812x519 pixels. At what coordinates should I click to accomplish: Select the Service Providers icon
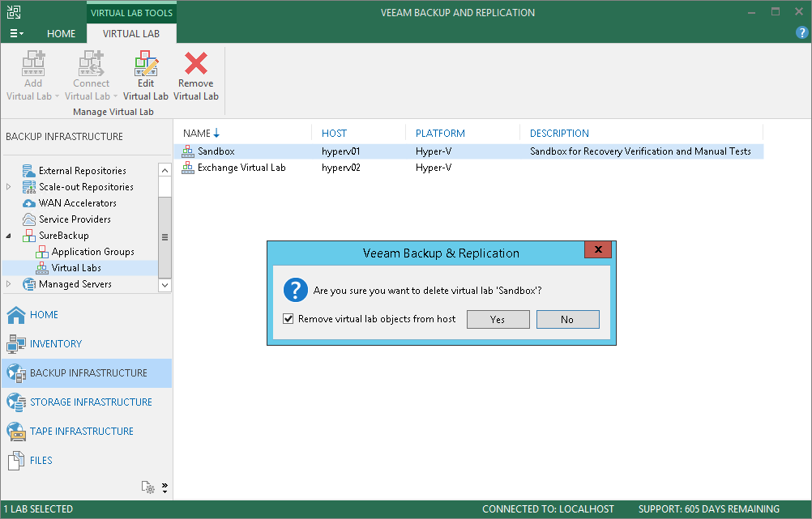(x=29, y=219)
